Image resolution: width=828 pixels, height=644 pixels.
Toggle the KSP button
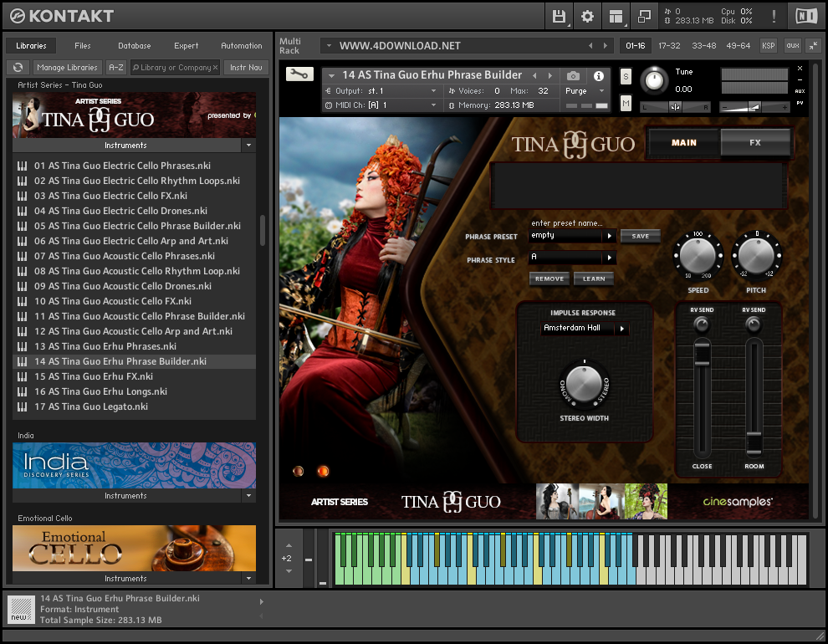[x=769, y=46]
